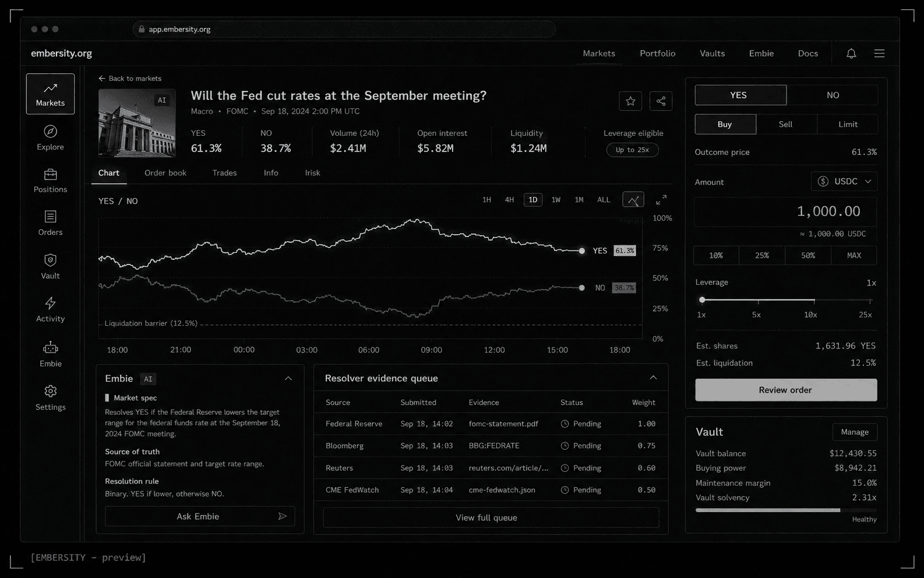
Task: Click the Review order button
Action: click(786, 390)
